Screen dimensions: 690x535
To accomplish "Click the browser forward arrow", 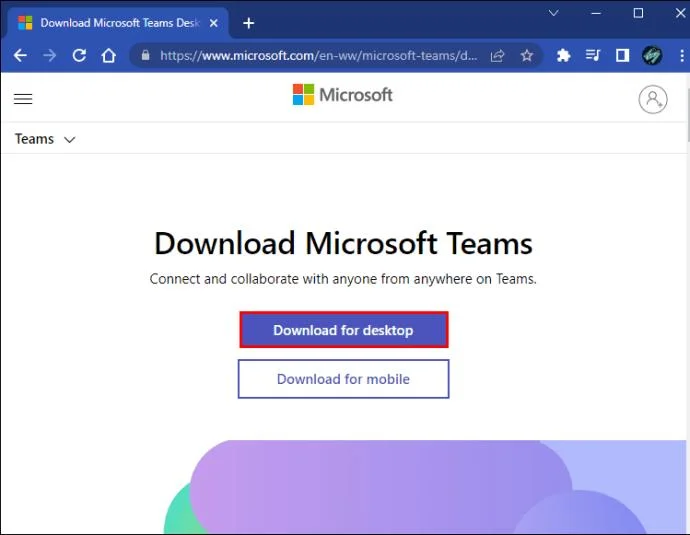I will click(50, 55).
